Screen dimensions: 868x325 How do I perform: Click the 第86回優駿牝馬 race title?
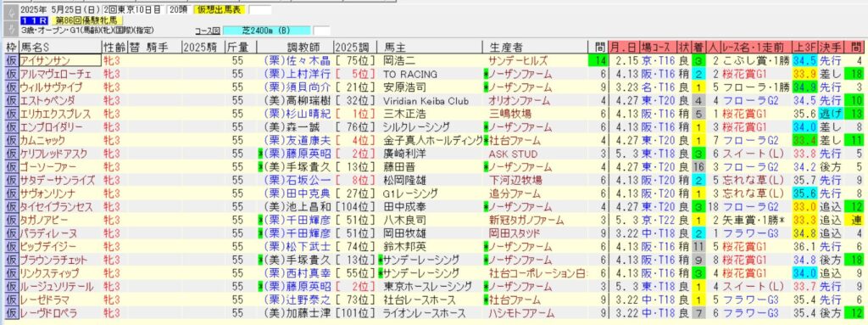pyautogui.click(x=88, y=20)
